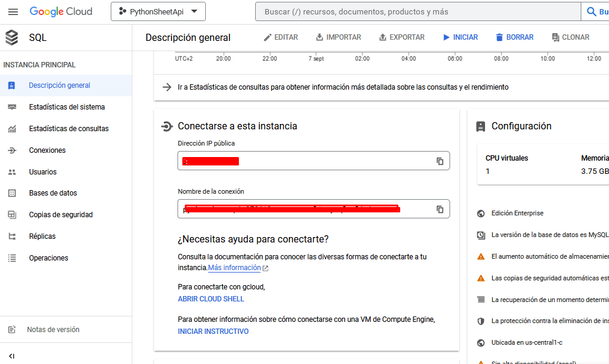Open Copias de seguridad section

point(61,215)
